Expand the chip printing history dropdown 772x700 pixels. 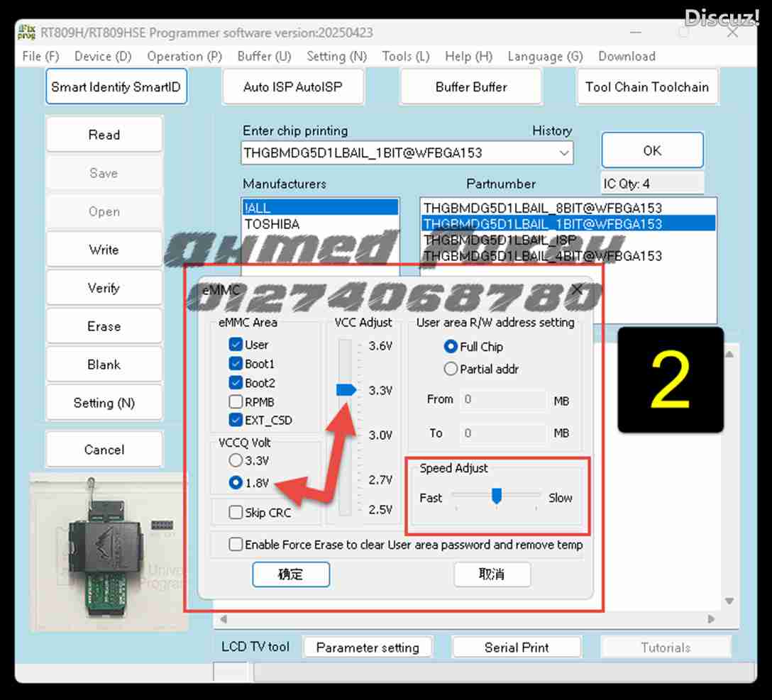pyautogui.click(x=564, y=153)
